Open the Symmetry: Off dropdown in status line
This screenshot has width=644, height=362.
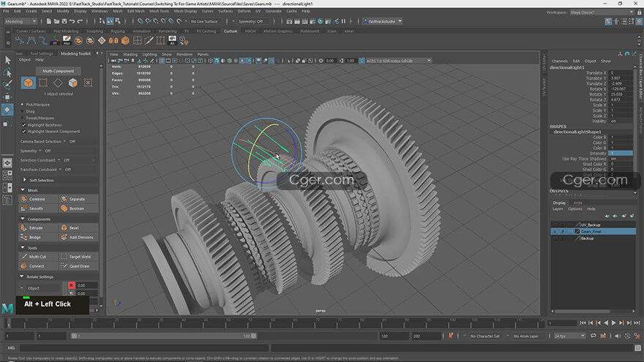click(x=253, y=21)
